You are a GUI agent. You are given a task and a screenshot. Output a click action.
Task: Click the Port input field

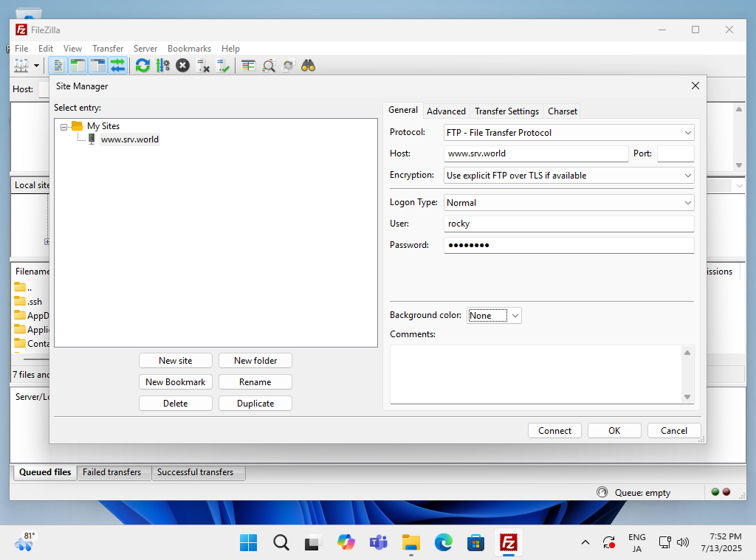676,153
